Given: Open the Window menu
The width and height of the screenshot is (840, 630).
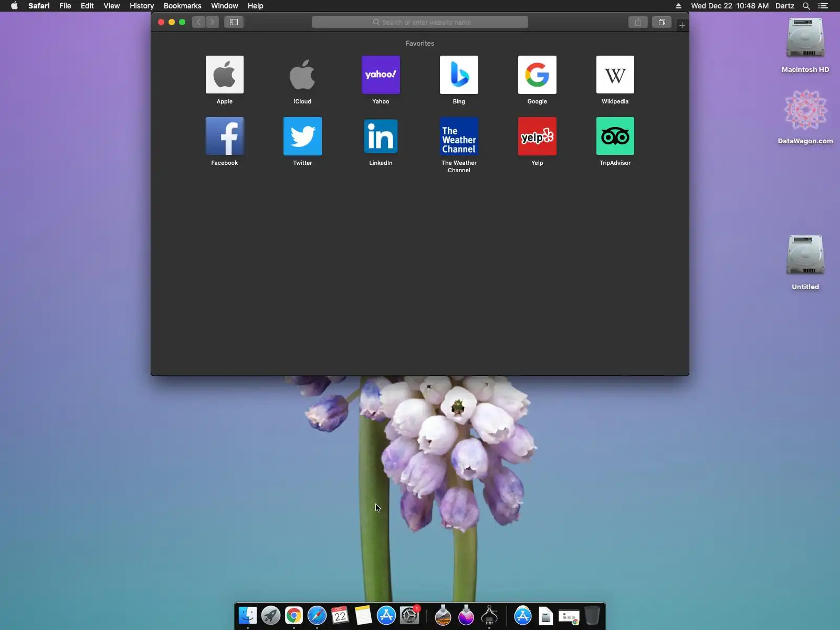Looking at the screenshot, I should (x=225, y=6).
